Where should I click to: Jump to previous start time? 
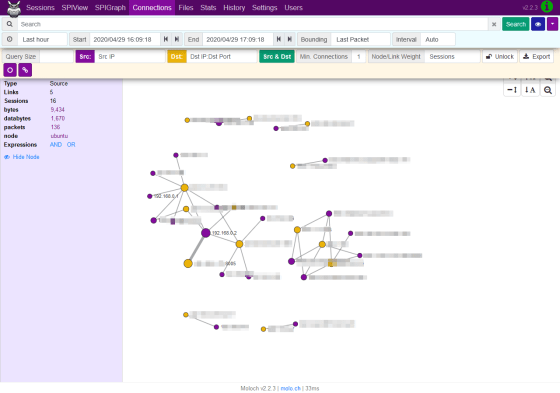click(x=166, y=39)
